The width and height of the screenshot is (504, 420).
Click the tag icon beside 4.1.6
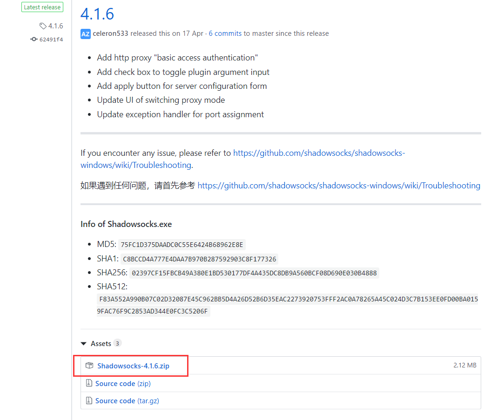click(43, 26)
